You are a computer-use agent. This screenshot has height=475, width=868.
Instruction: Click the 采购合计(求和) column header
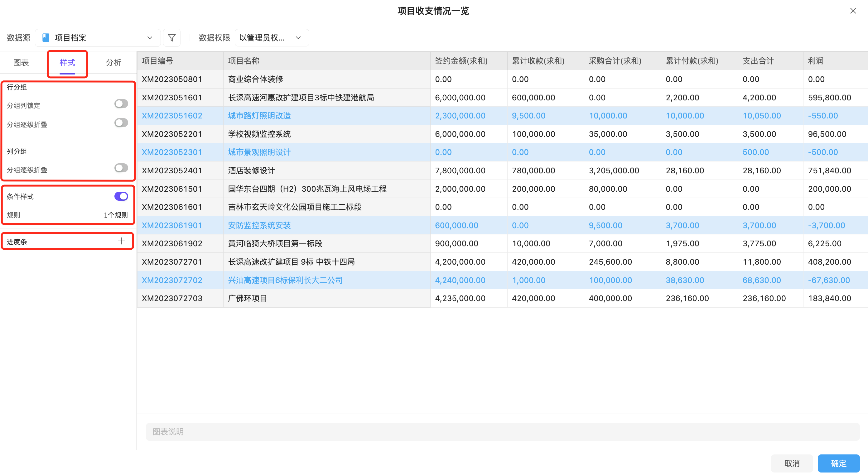tap(622, 61)
